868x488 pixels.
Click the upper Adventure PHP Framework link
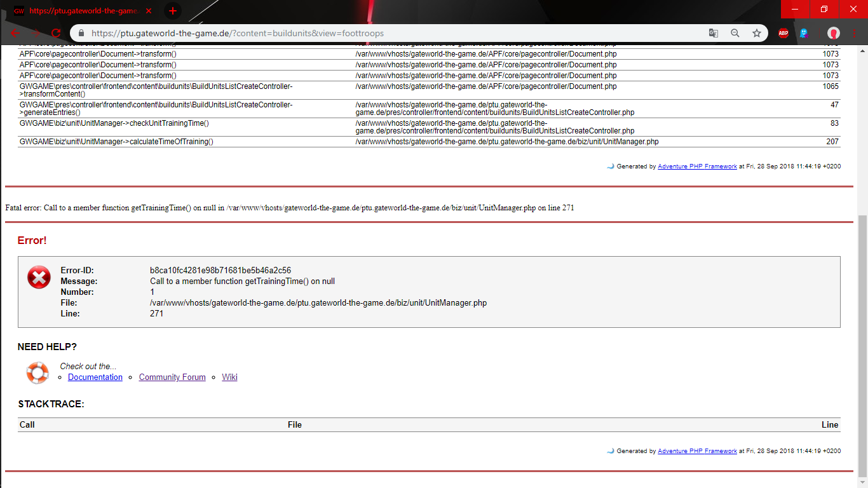tap(697, 166)
